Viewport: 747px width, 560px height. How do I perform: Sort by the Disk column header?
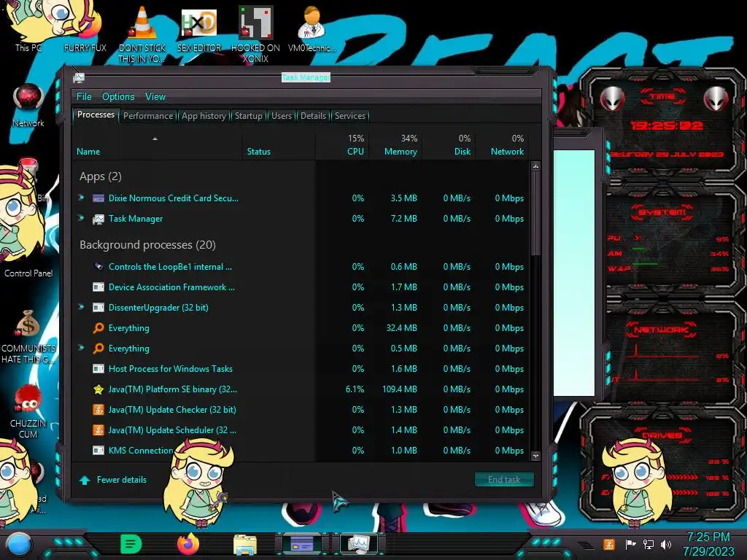[x=449, y=145]
